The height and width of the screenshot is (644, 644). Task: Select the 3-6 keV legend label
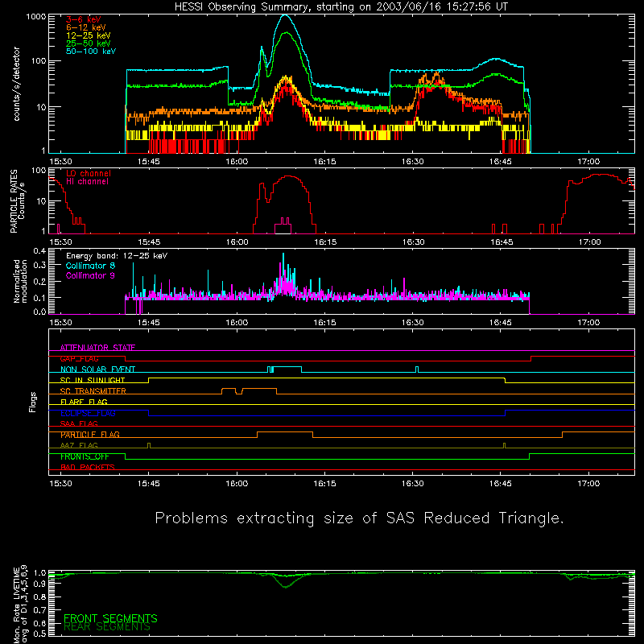[84, 19]
